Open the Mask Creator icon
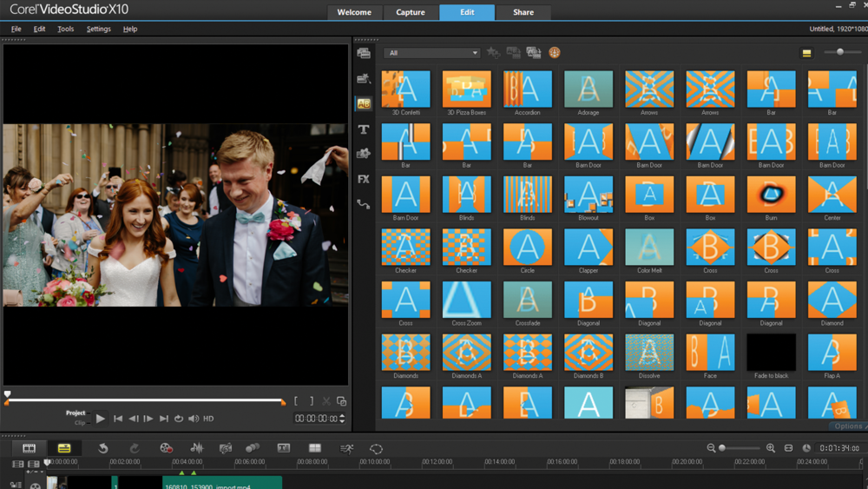This screenshot has height=489, width=868. 376,448
